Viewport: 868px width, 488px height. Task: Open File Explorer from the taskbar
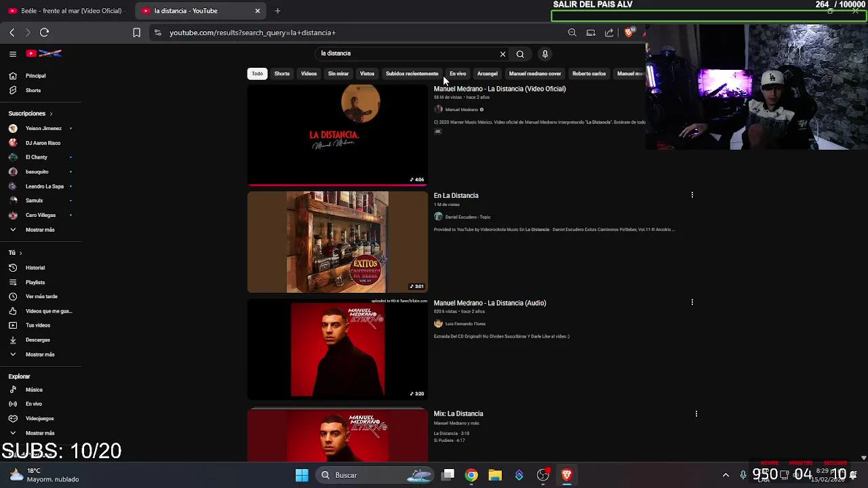tap(495, 475)
